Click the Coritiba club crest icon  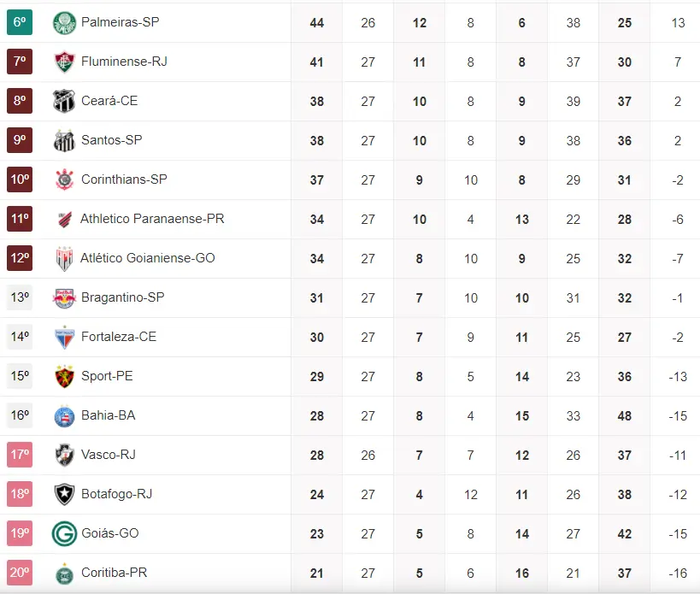coord(64,573)
